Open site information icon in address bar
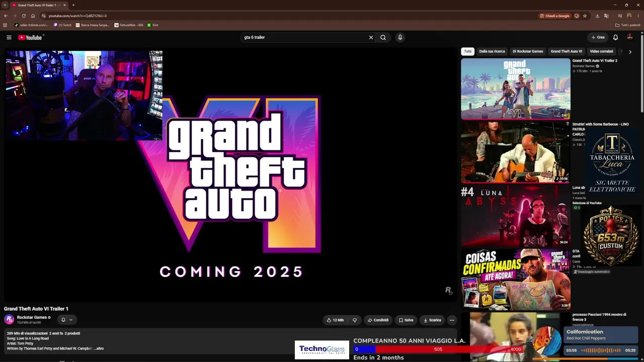This screenshot has width=644, height=362. click(44, 16)
